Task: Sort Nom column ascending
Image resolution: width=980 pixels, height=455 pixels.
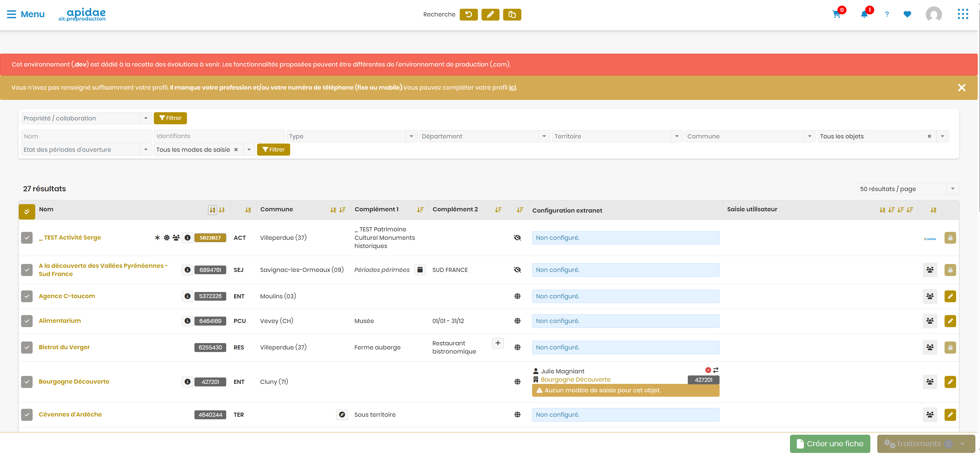Action: point(212,210)
